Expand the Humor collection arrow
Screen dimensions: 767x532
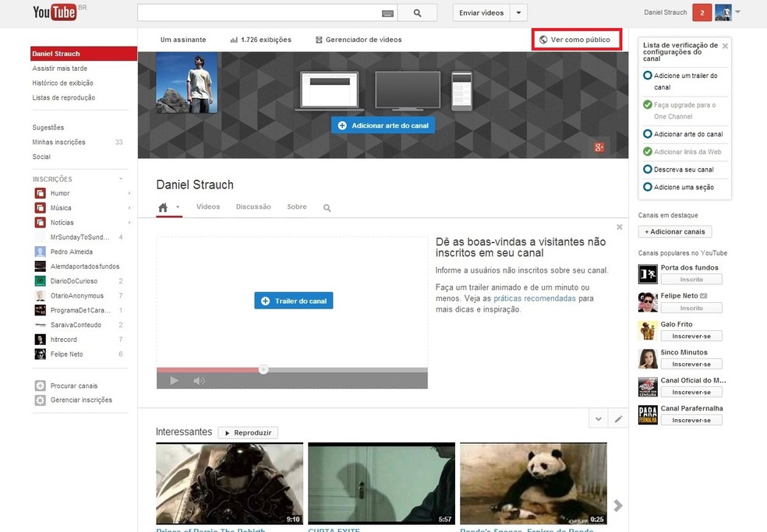[x=129, y=193]
